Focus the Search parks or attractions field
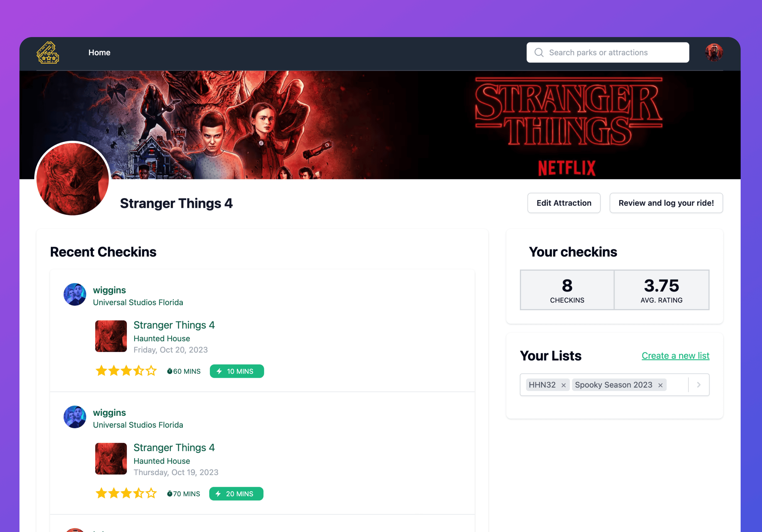Image resolution: width=762 pixels, height=532 pixels. click(607, 52)
